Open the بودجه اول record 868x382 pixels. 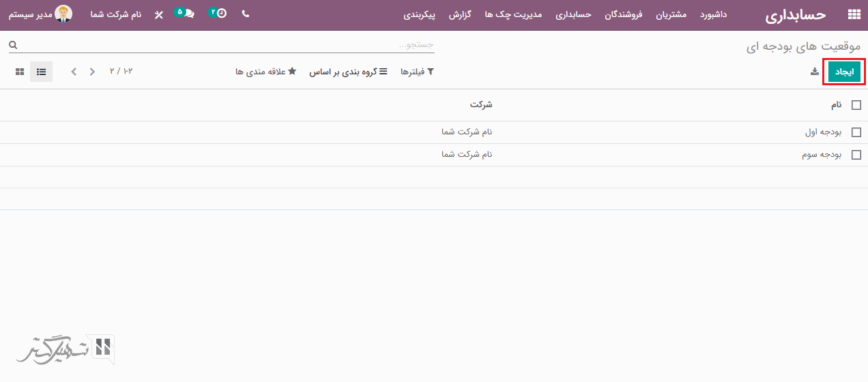pyautogui.click(x=824, y=132)
